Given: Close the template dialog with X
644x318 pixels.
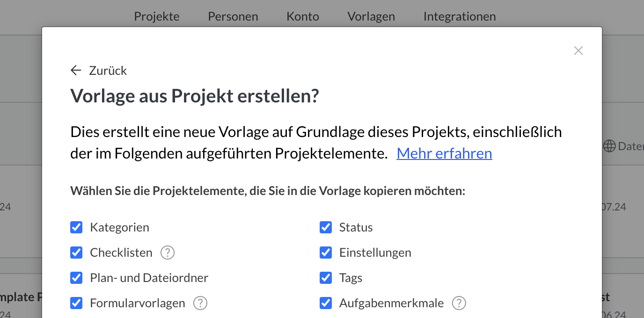Looking at the screenshot, I should 578,51.
